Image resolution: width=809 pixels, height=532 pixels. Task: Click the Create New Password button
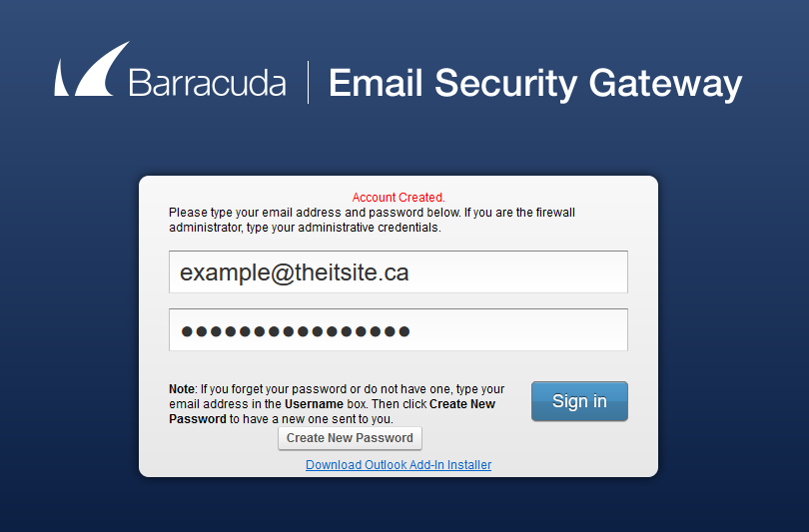click(x=350, y=438)
